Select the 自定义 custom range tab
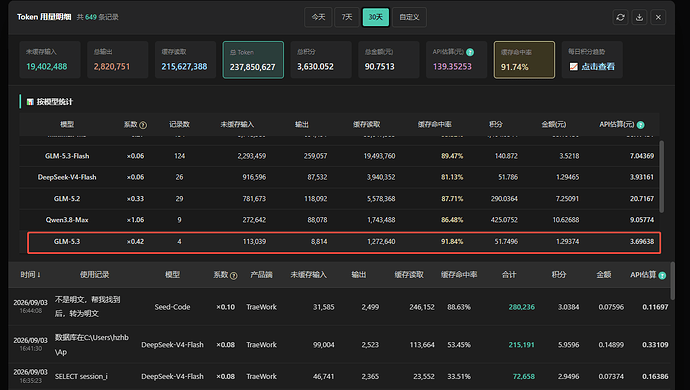Viewport: 690px width, 390px height. [x=409, y=17]
